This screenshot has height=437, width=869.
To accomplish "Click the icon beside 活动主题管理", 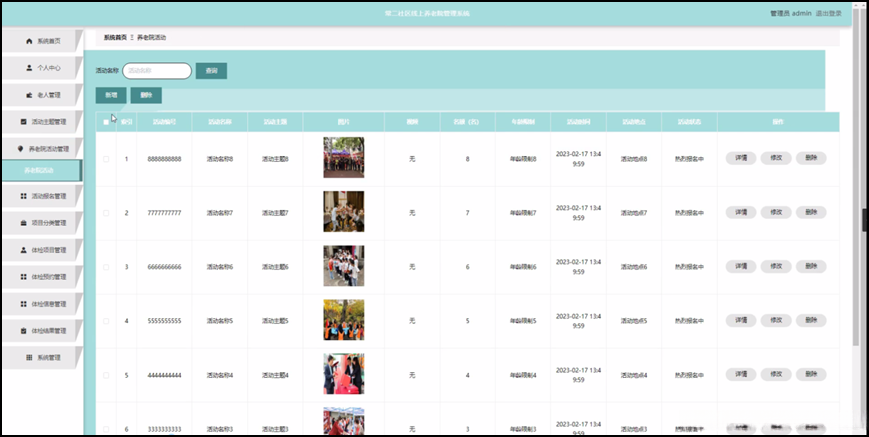I will [23, 122].
